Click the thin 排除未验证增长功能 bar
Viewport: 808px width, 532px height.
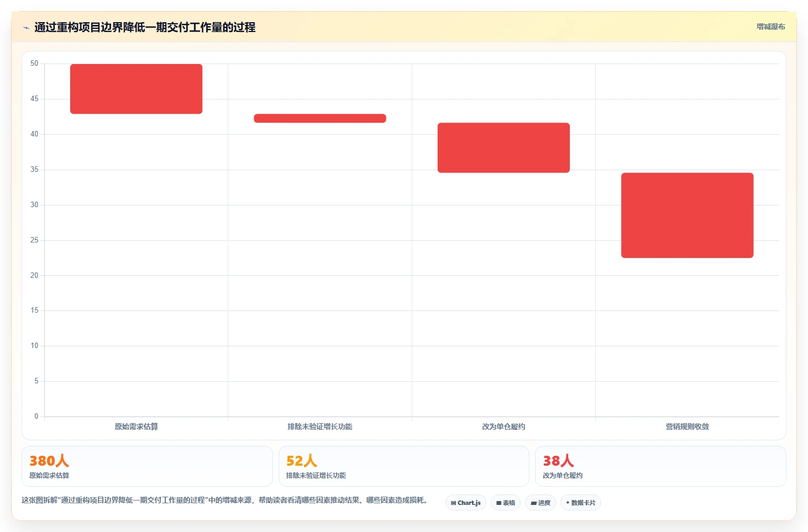pos(320,118)
